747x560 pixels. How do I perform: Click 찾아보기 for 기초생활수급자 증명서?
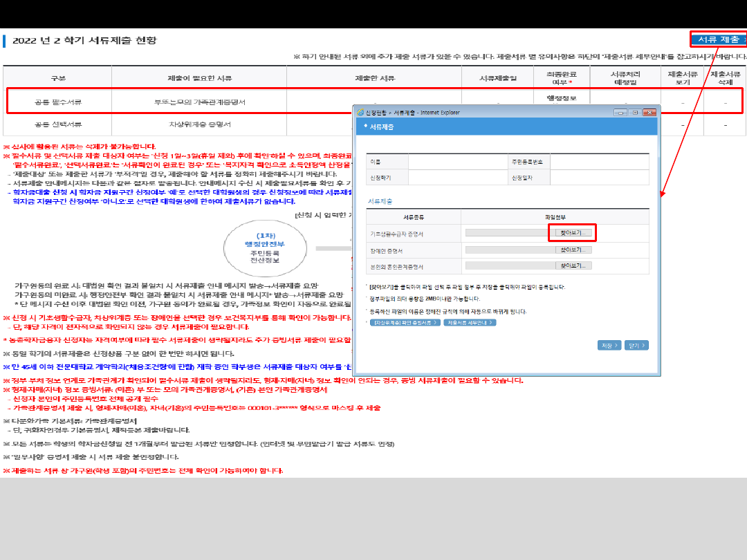pos(573,233)
